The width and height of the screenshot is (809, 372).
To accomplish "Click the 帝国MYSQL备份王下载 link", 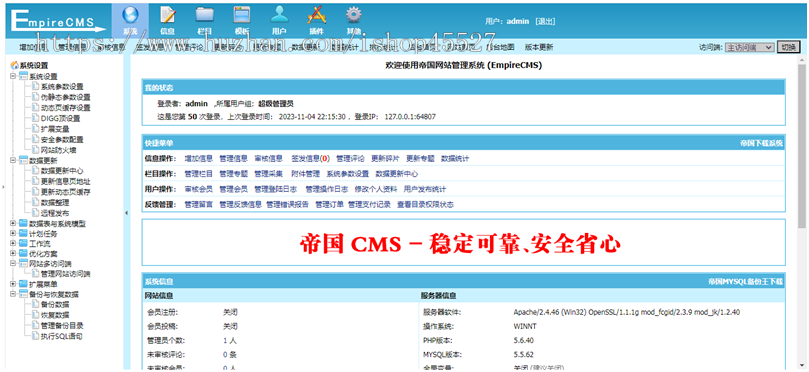I will coord(746,282).
